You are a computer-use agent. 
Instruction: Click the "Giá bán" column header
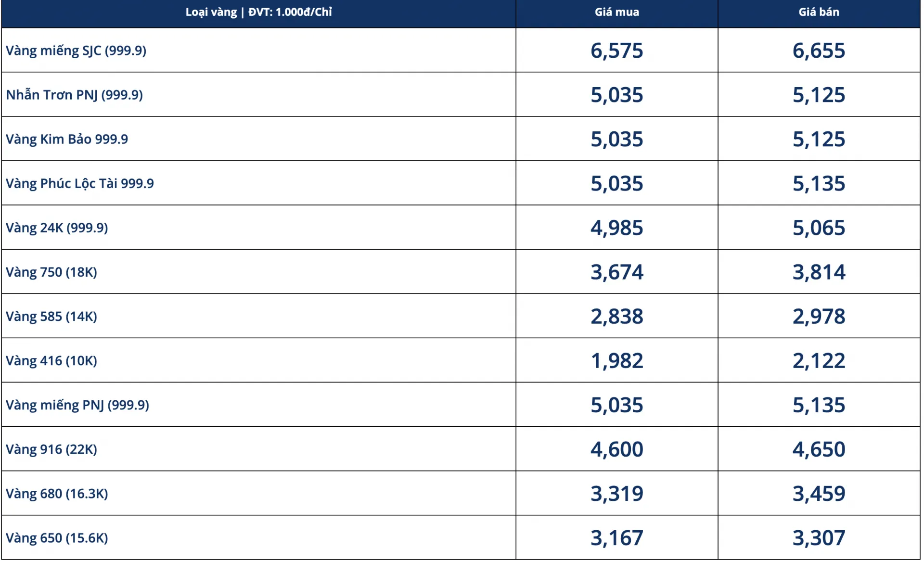[819, 13]
